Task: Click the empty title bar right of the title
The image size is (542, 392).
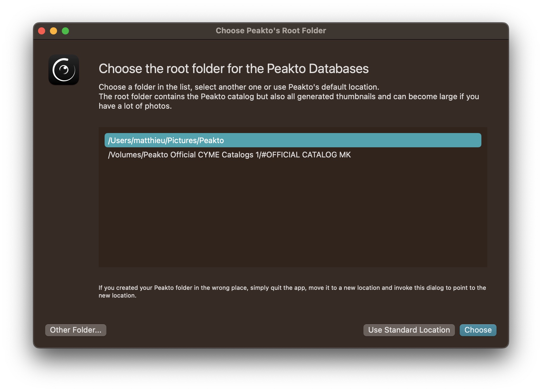Action: coord(416,31)
